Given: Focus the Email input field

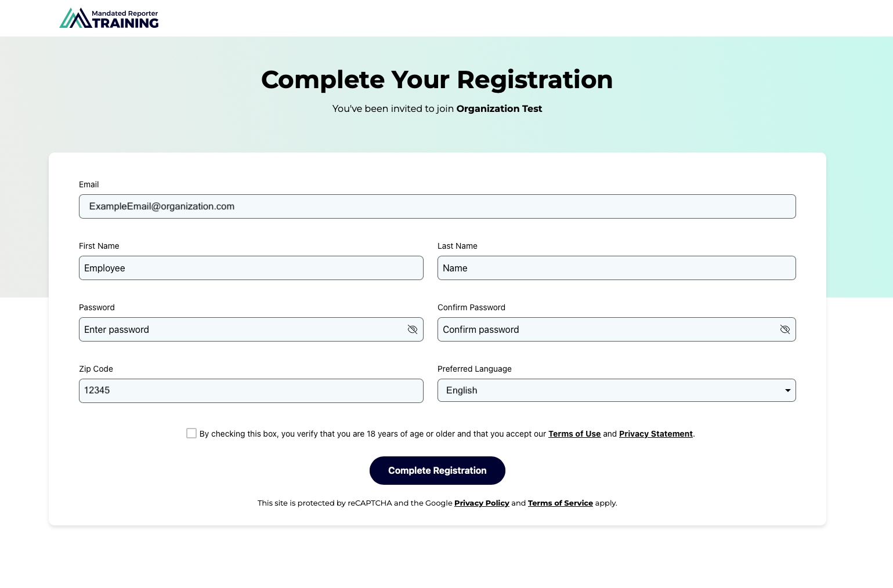Looking at the screenshot, I should click(437, 206).
